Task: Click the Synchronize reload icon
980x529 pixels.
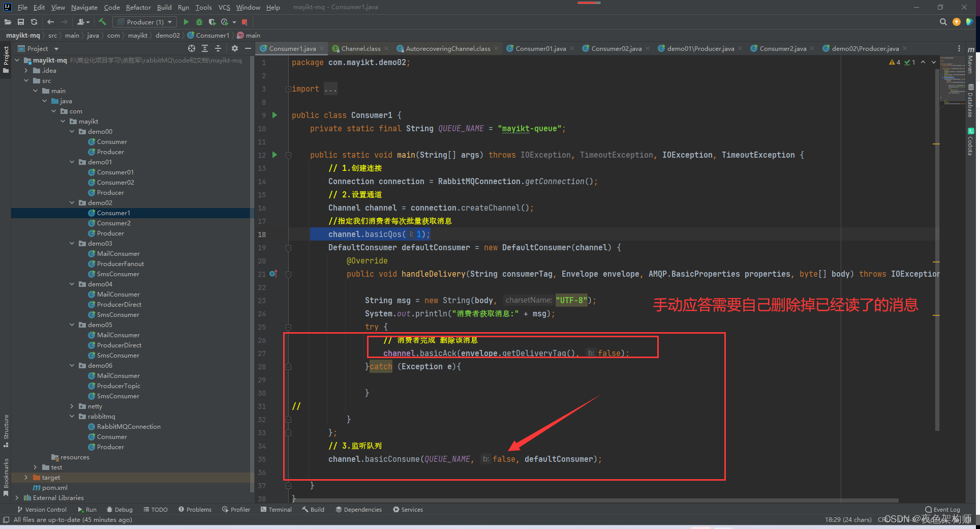Action: click(34, 22)
